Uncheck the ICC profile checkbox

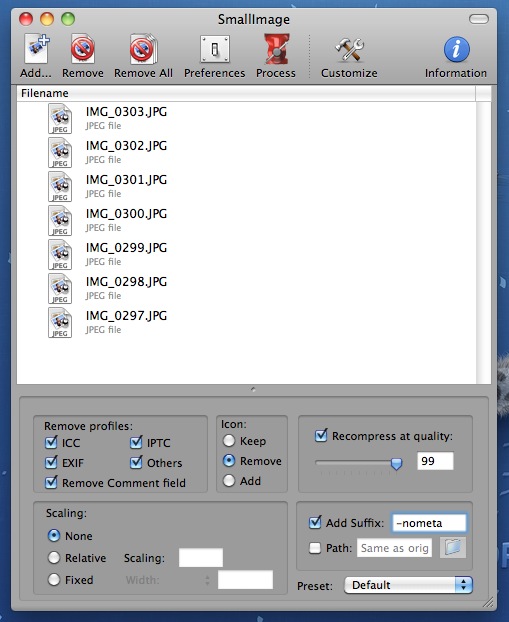pyautogui.click(x=51, y=442)
